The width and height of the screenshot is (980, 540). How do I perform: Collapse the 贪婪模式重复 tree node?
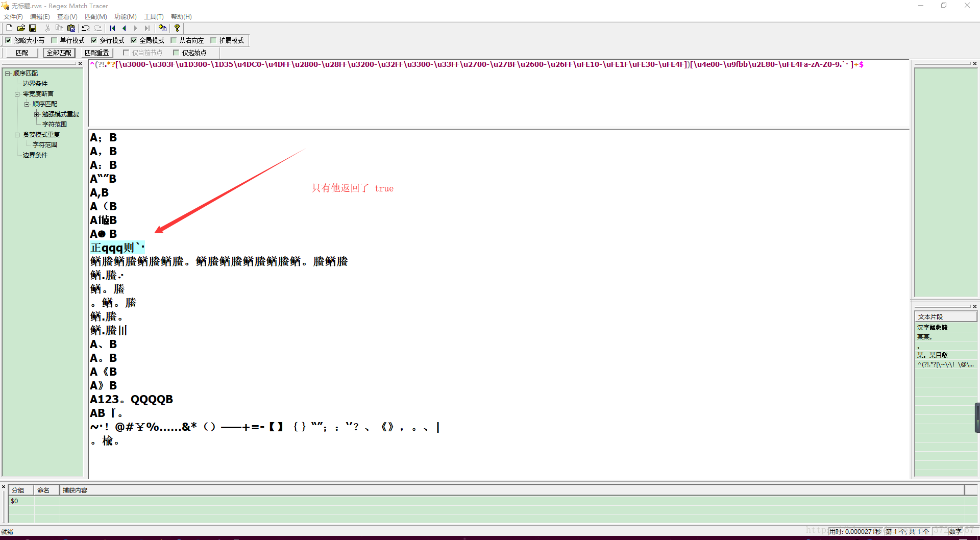point(17,135)
